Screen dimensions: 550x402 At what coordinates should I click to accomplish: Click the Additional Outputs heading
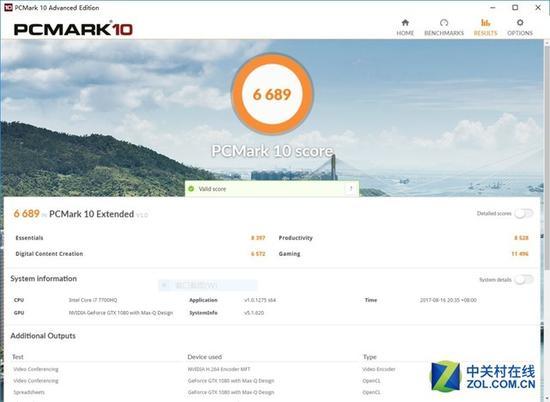click(x=43, y=336)
